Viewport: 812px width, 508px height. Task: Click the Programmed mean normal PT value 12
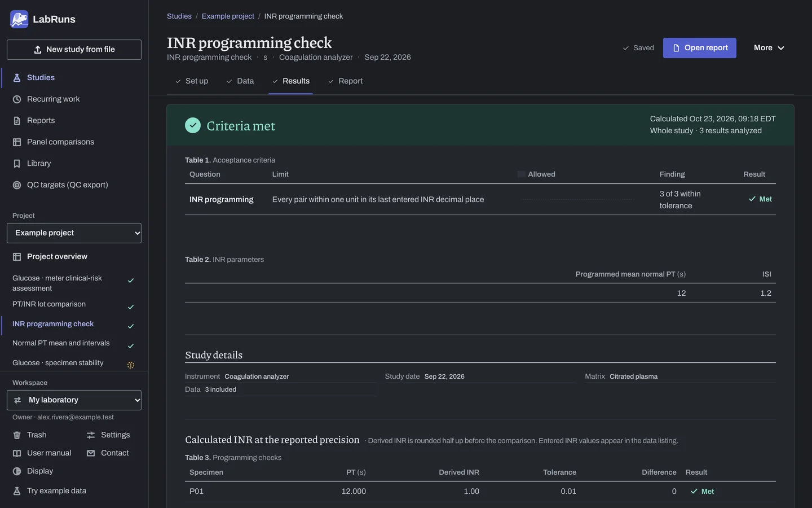point(681,294)
